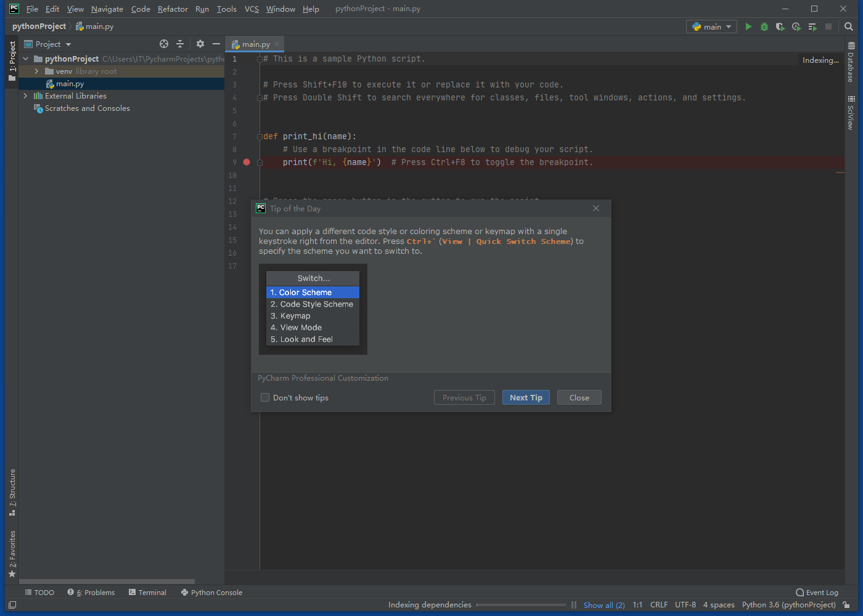Run main with coverage shield icon

pos(780,26)
